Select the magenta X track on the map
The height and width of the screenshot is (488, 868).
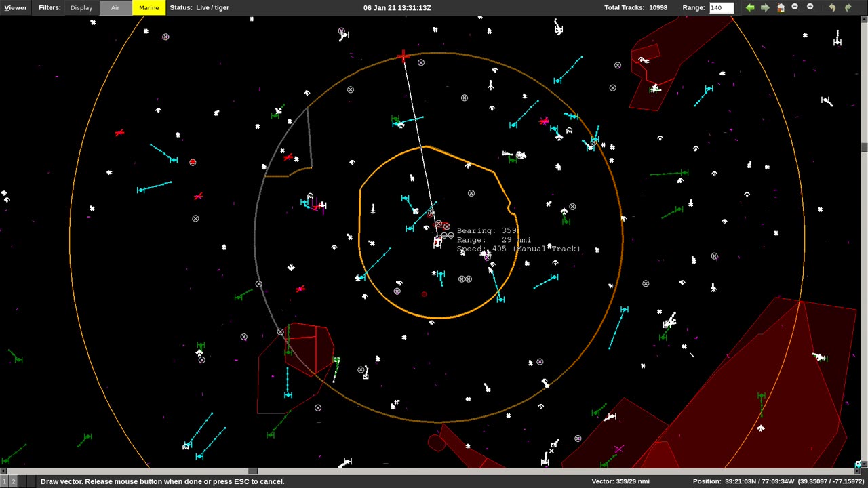(618, 449)
